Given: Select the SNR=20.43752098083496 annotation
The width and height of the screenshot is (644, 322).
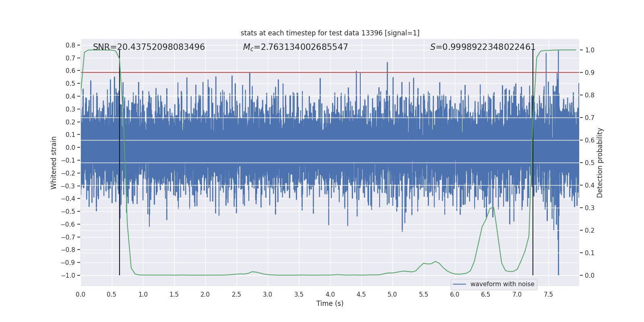Looking at the screenshot, I should [149, 47].
